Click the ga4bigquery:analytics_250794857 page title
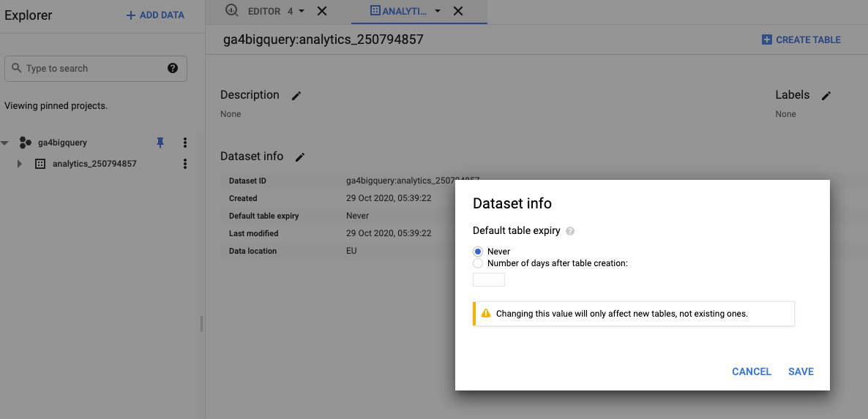 point(323,39)
